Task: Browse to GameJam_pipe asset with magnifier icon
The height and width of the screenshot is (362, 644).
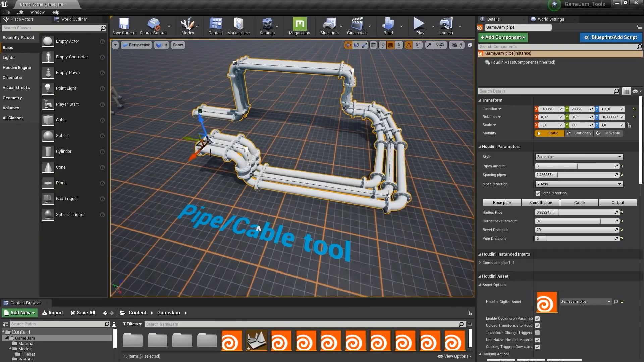Action: point(616,302)
